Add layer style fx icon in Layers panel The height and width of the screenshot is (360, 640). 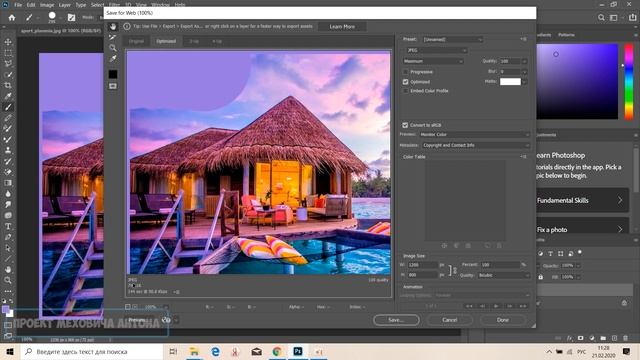click(x=569, y=338)
